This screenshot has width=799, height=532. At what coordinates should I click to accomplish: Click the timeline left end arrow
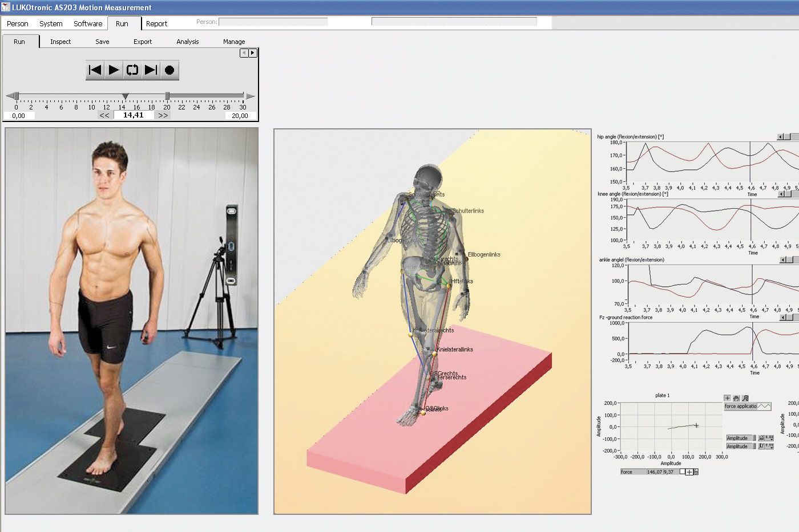9,96
